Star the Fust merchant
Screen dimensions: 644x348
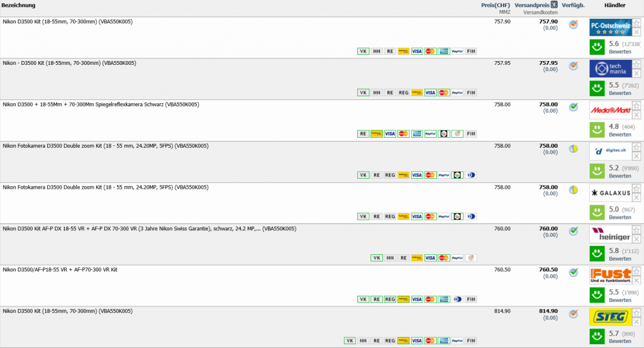636,271
